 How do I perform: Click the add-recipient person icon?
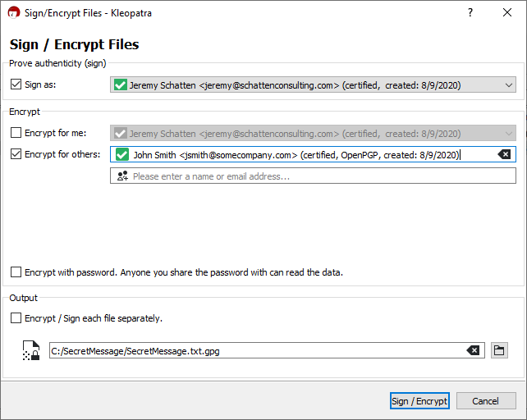(121, 176)
